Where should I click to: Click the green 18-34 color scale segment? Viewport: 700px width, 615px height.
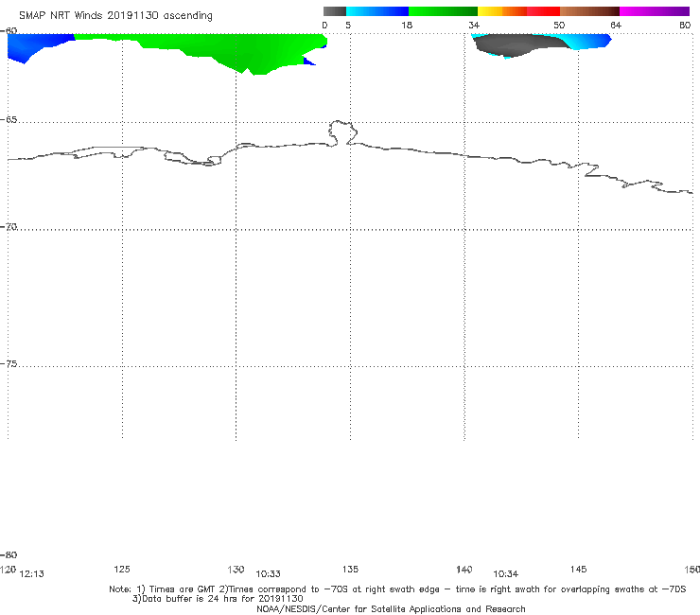coord(443,11)
